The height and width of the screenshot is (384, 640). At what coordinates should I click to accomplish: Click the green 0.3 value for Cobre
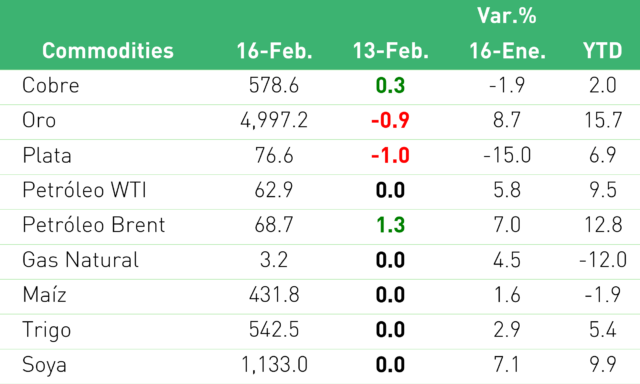coord(390,85)
